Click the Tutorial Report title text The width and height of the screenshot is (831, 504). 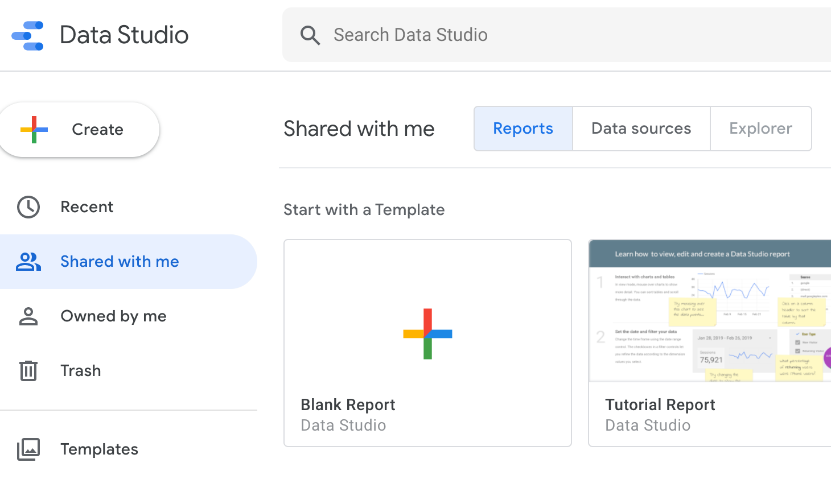(x=660, y=405)
